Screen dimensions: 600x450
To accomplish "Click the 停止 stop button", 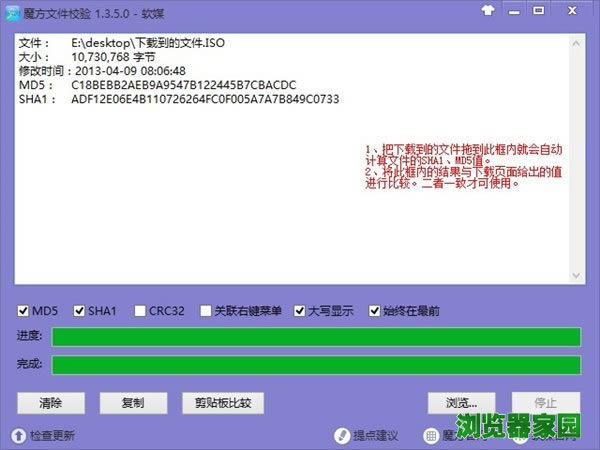I will click(546, 403).
